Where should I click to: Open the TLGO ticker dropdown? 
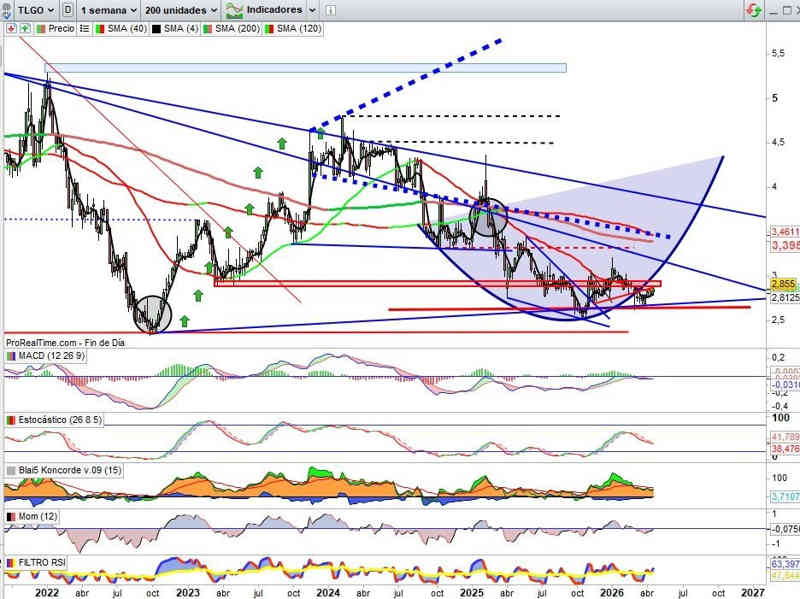click(x=30, y=10)
